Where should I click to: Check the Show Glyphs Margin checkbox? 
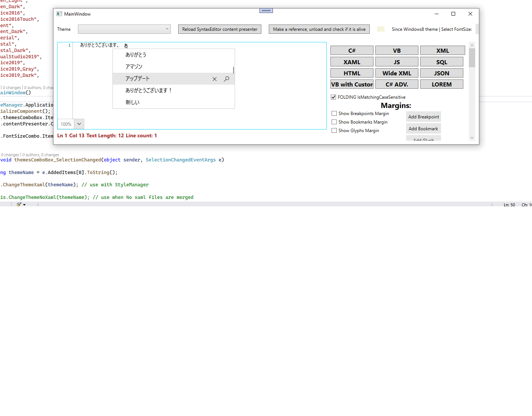(x=334, y=130)
